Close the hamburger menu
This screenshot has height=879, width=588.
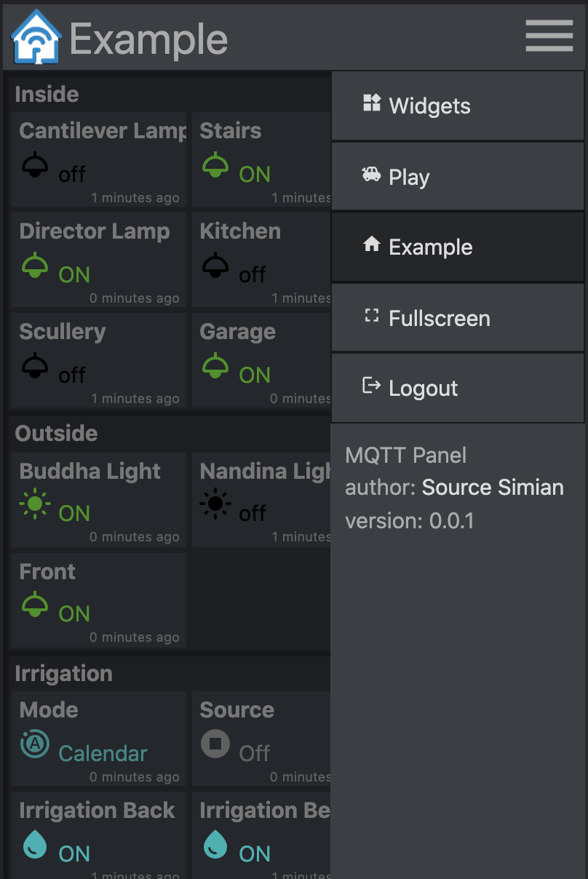click(549, 36)
